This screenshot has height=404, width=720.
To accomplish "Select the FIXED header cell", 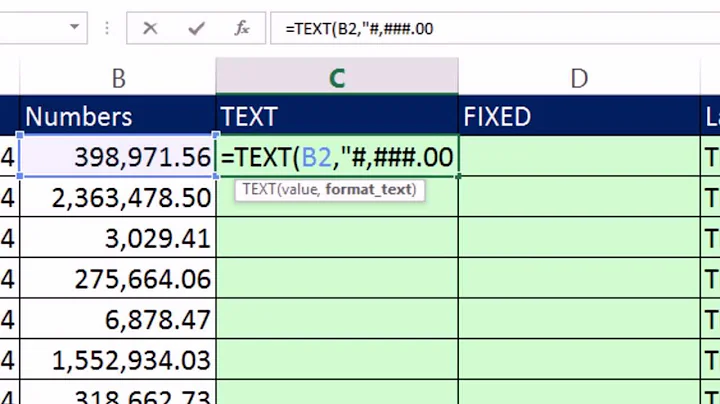I will point(579,116).
